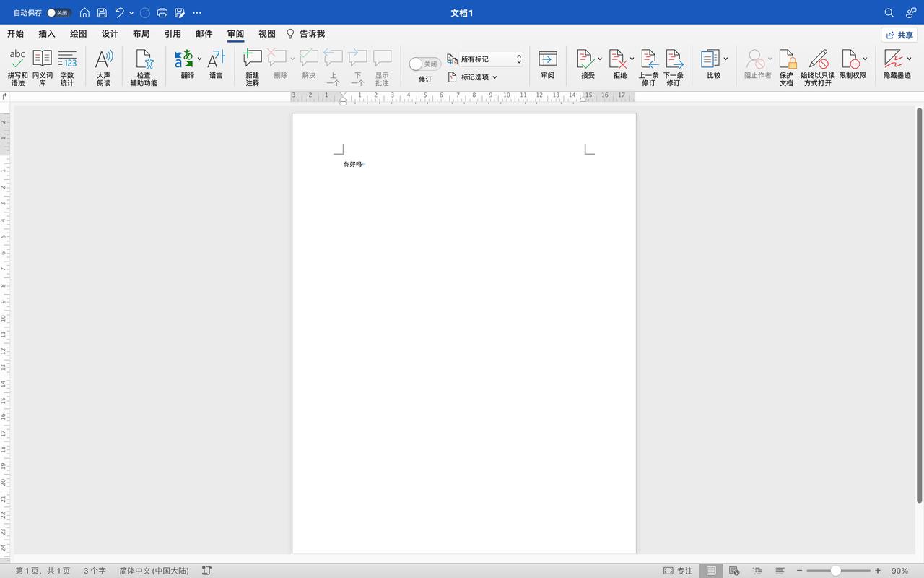Start 大声朗读 read aloud

coord(104,68)
